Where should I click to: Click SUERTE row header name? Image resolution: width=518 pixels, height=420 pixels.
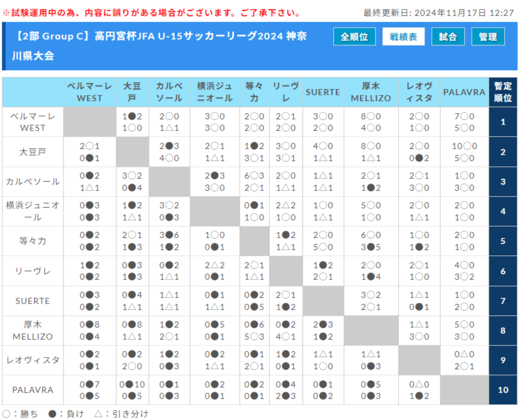33,301
